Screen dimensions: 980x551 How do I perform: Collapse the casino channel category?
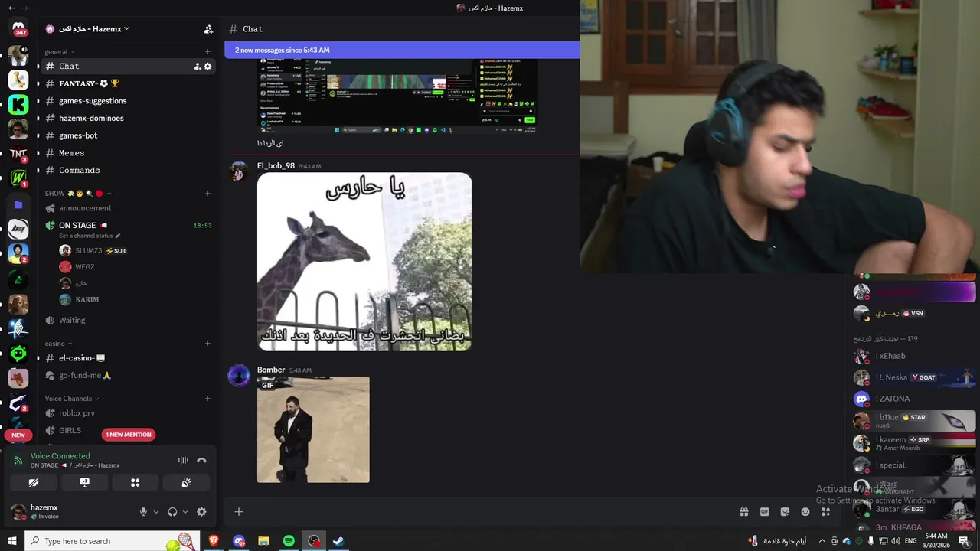[x=57, y=344]
